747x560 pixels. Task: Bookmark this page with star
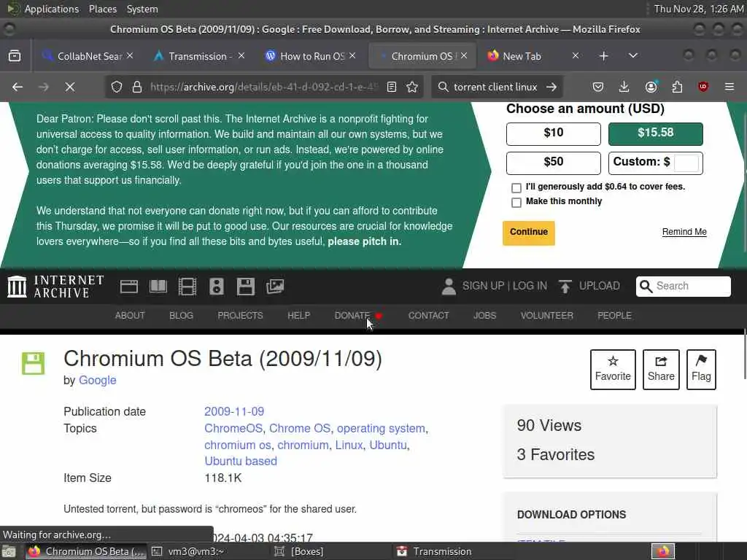[x=412, y=87]
